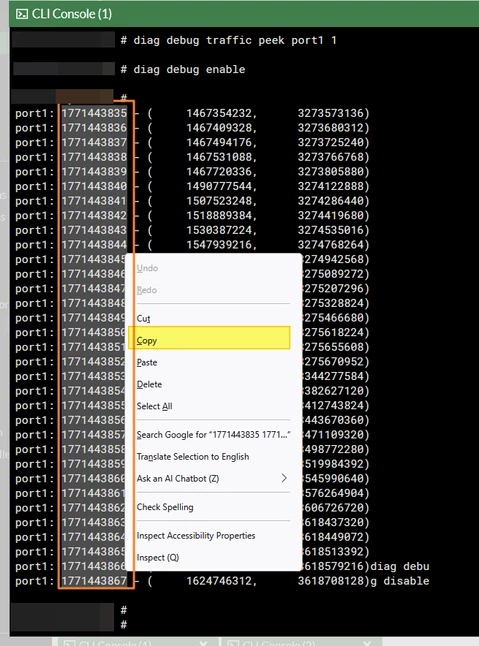The height and width of the screenshot is (646, 479).
Task: Select Copy from the context menu
Action: (209, 338)
